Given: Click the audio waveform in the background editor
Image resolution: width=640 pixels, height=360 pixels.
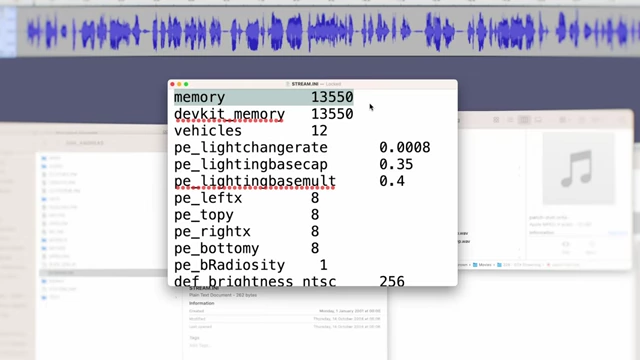Looking at the screenshot, I should 327,31.
